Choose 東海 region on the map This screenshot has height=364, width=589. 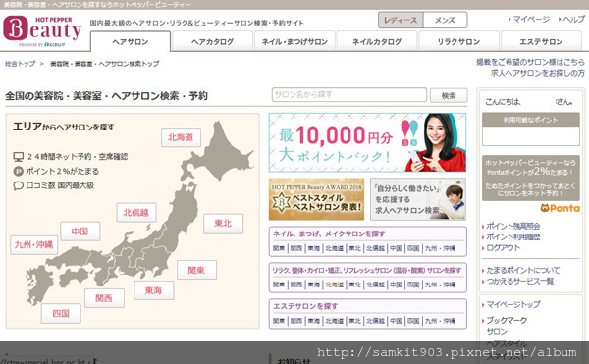pyautogui.click(x=154, y=290)
